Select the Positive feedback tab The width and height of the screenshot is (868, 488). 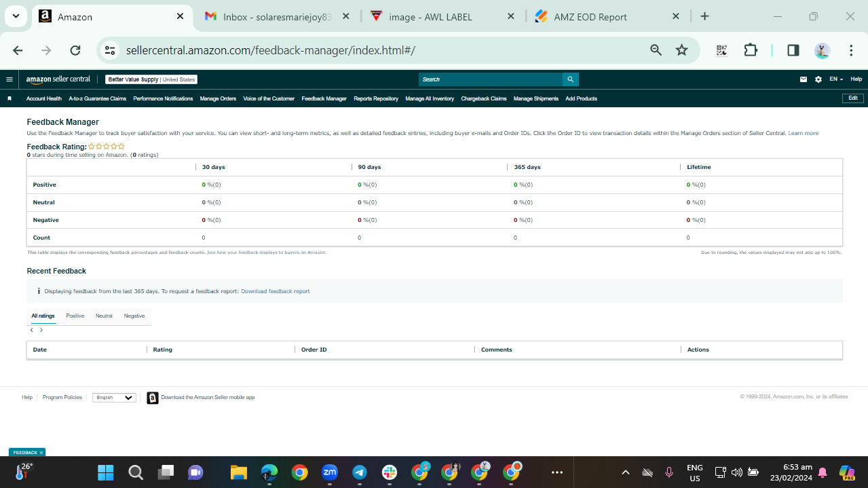(x=75, y=316)
